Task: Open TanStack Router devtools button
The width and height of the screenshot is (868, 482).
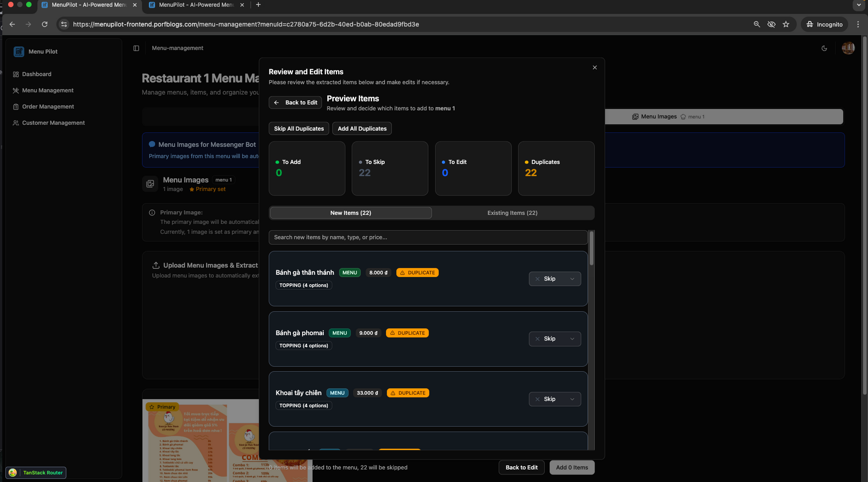Action: 36,473
